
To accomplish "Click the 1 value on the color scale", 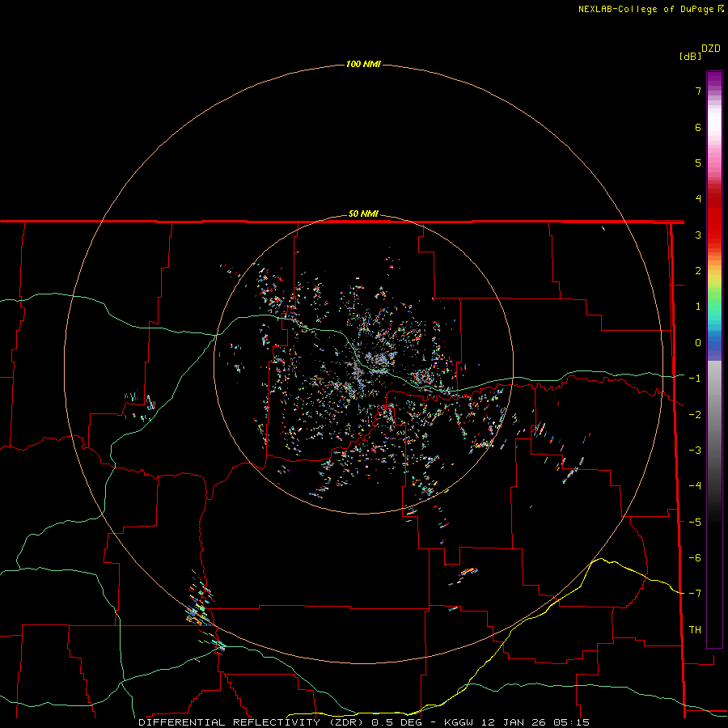I will click(x=698, y=307).
